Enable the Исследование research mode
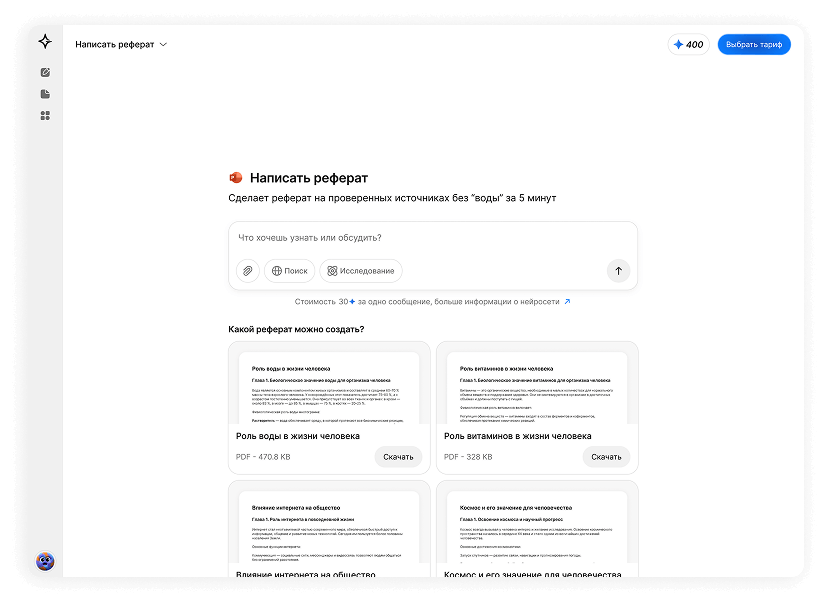This screenshot has width=829, height=605. (362, 270)
